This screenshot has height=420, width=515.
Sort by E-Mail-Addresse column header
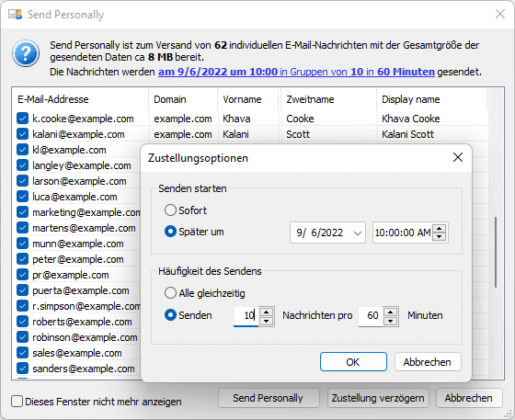(x=81, y=99)
